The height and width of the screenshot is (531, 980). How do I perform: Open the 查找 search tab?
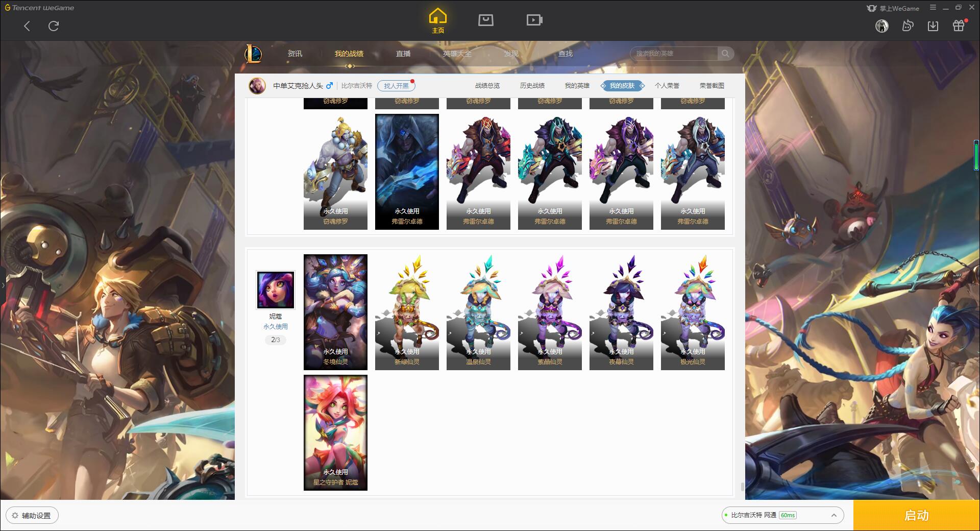[566, 54]
